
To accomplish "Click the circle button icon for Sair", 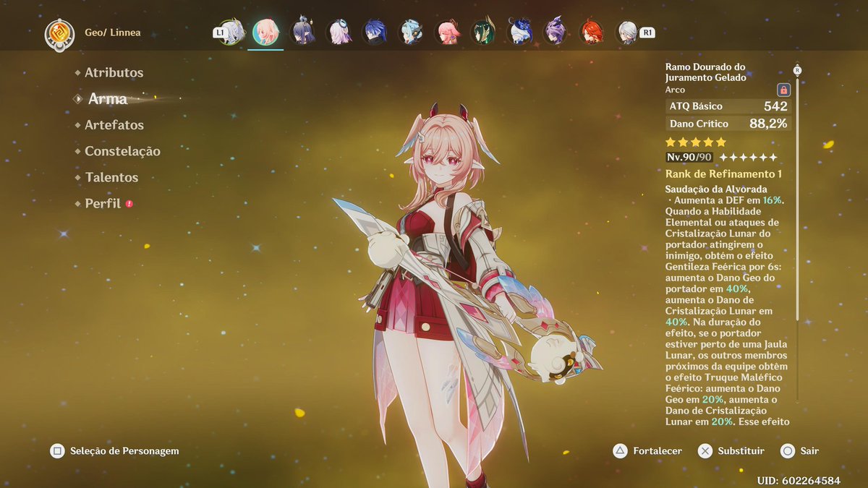I will click(788, 451).
